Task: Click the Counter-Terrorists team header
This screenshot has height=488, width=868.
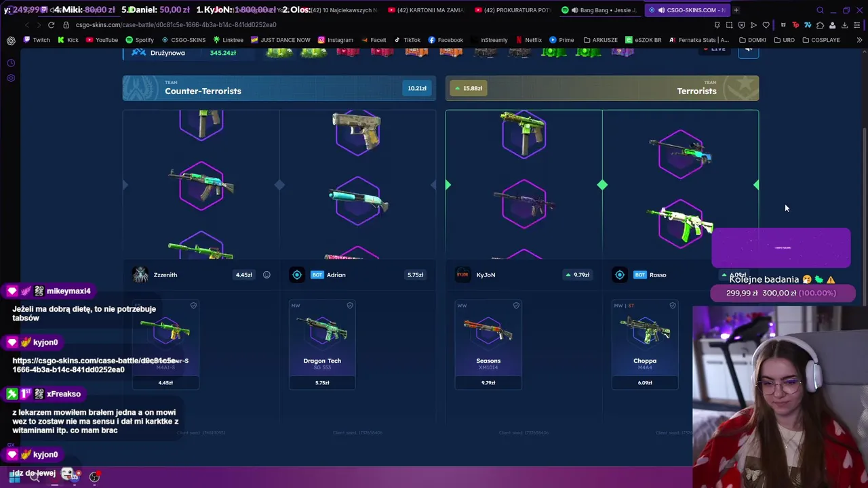Action: 279,88
